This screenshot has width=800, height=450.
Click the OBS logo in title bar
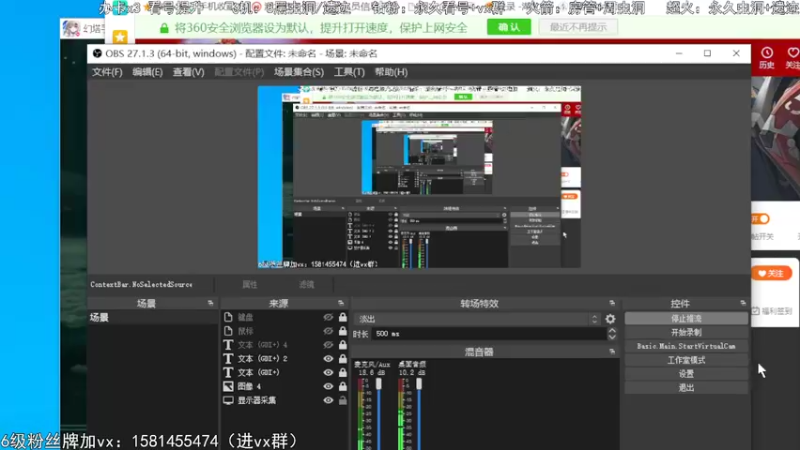(97, 54)
